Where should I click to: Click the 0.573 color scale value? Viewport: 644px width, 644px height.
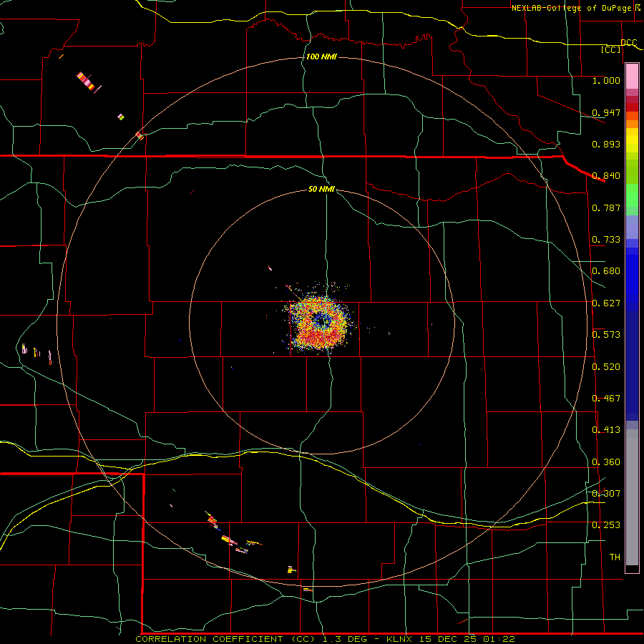[x=606, y=335]
